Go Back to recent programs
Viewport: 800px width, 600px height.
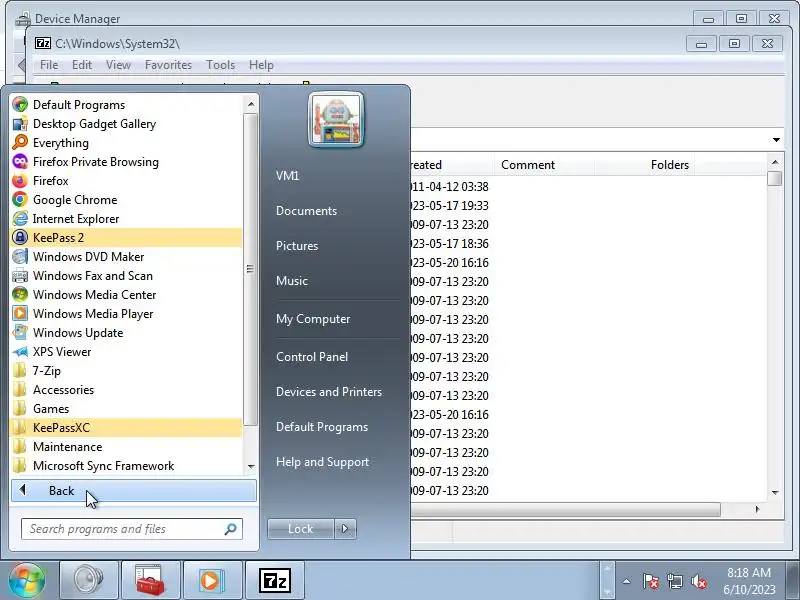[x=134, y=490]
